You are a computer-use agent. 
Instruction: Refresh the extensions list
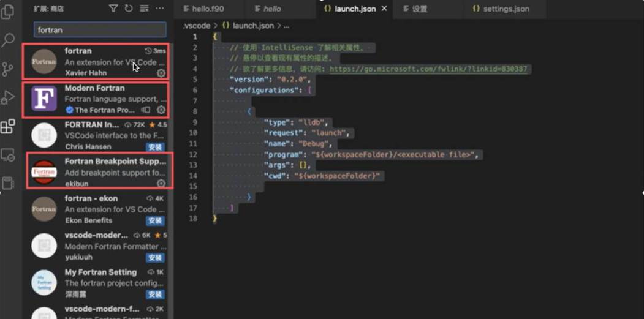click(x=129, y=8)
